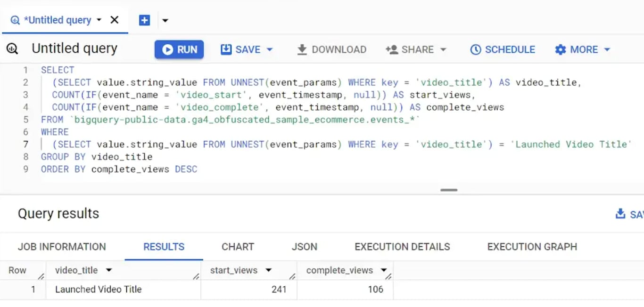Download the query with download icon

click(x=302, y=49)
